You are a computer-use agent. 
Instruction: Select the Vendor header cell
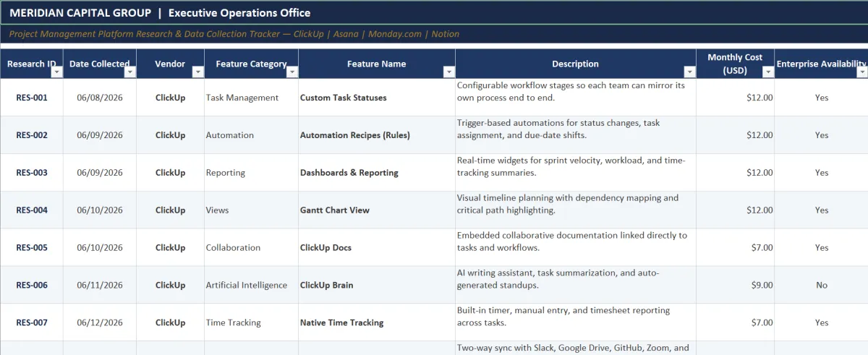(x=170, y=64)
